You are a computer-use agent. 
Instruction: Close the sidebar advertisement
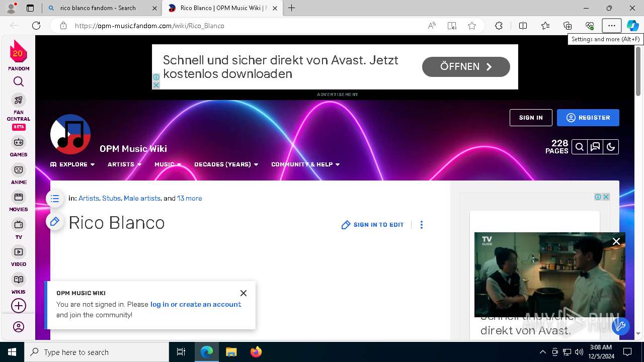(x=606, y=197)
